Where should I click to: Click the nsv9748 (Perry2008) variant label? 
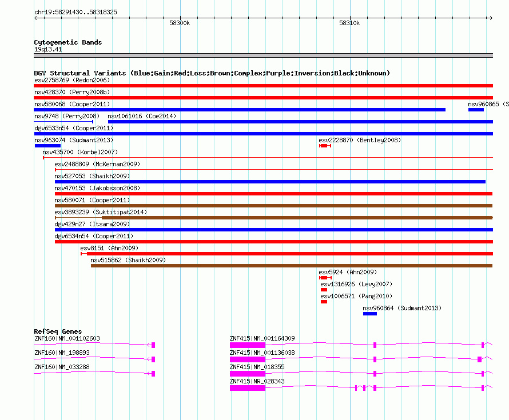pos(67,116)
